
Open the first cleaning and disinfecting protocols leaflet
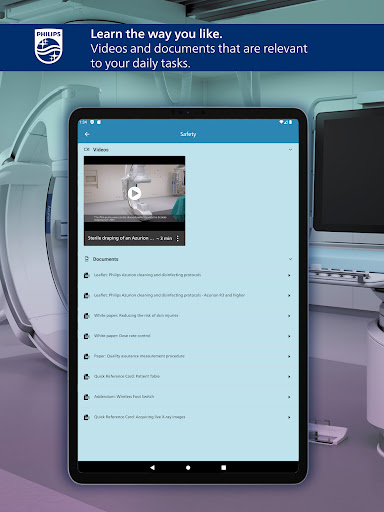click(x=188, y=275)
